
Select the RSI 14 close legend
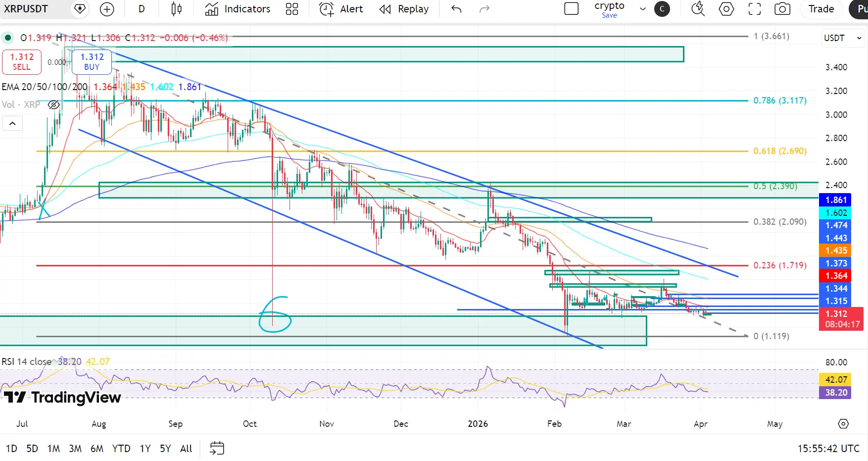point(27,362)
